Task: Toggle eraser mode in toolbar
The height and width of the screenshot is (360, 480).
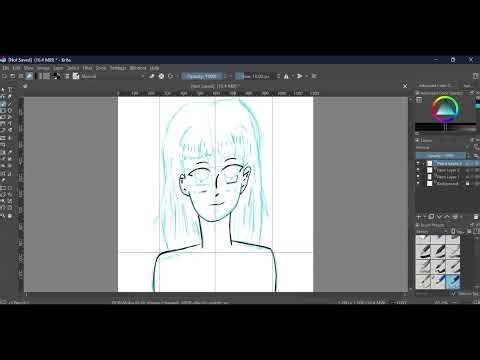Action: [x=152, y=76]
